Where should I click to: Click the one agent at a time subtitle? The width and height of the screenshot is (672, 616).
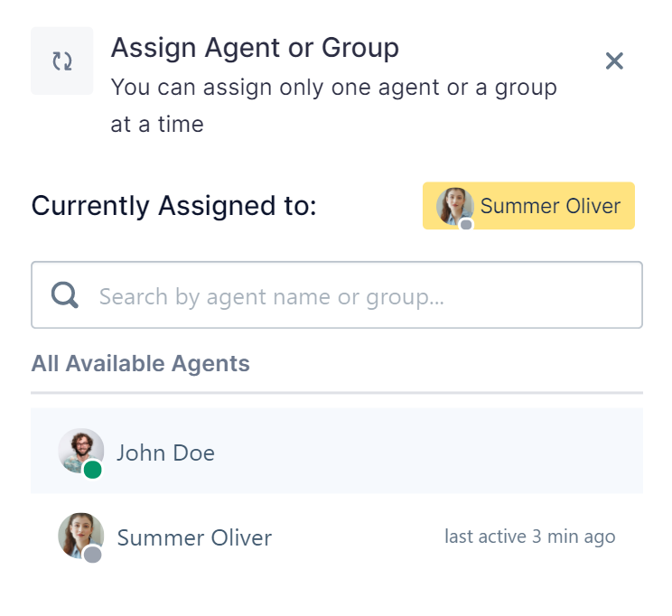333,106
